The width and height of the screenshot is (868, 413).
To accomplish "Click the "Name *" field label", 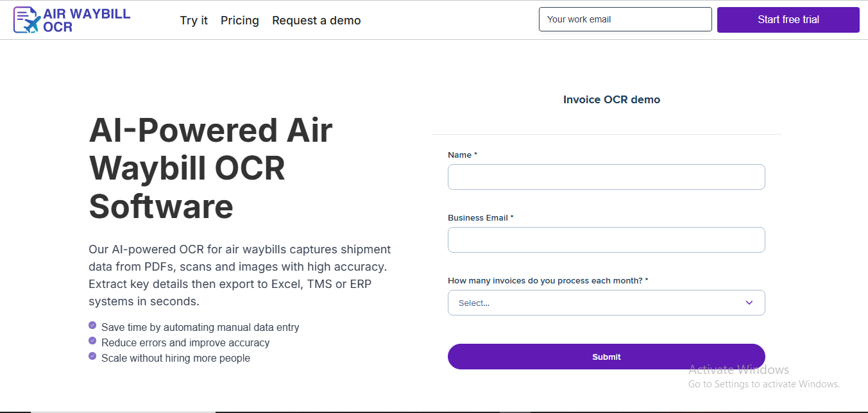I will (462, 155).
